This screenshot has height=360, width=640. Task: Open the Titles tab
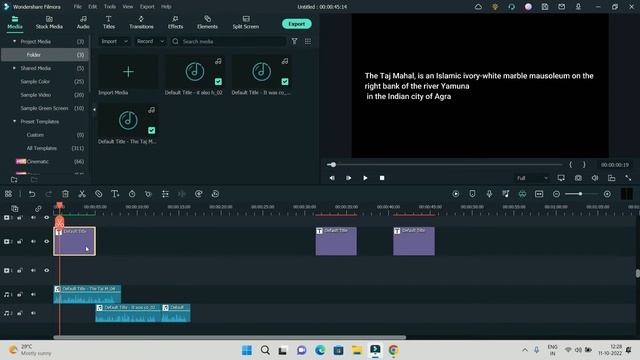pyautogui.click(x=109, y=22)
